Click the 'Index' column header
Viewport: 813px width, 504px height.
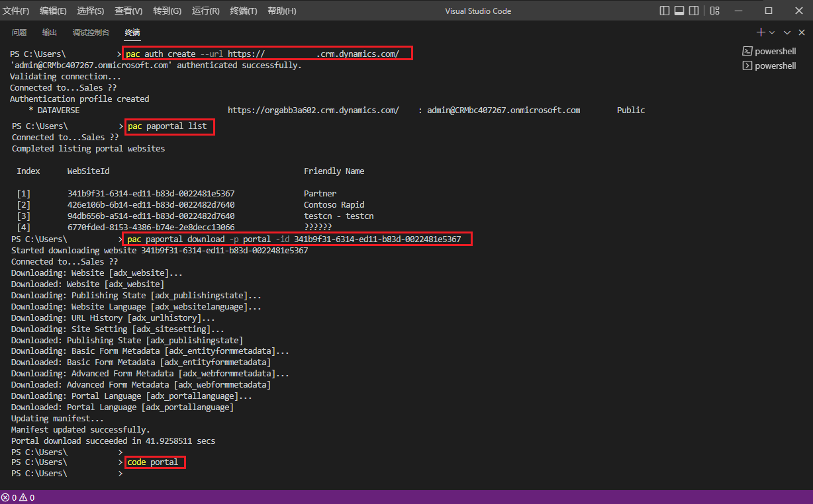(28, 171)
